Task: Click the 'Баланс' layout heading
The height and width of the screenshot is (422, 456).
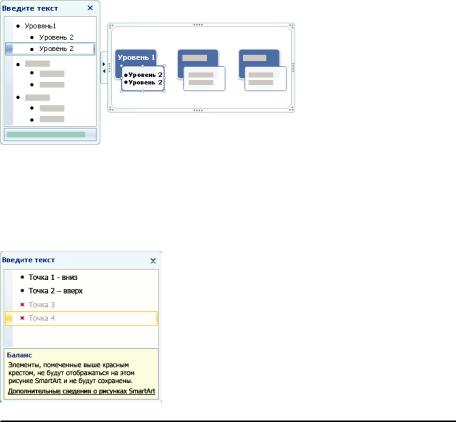Action: [x=19, y=355]
